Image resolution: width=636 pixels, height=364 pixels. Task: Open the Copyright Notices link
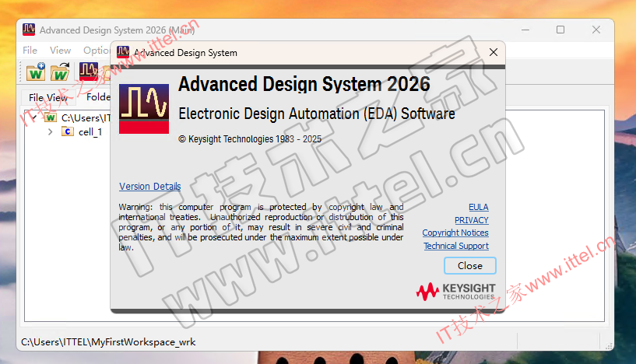pyautogui.click(x=455, y=233)
